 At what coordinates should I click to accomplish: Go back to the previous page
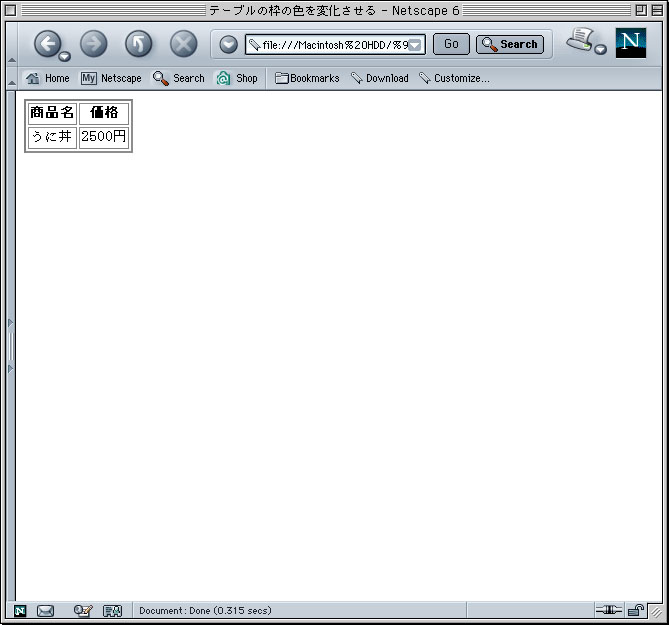pyautogui.click(x=47, y=43)
